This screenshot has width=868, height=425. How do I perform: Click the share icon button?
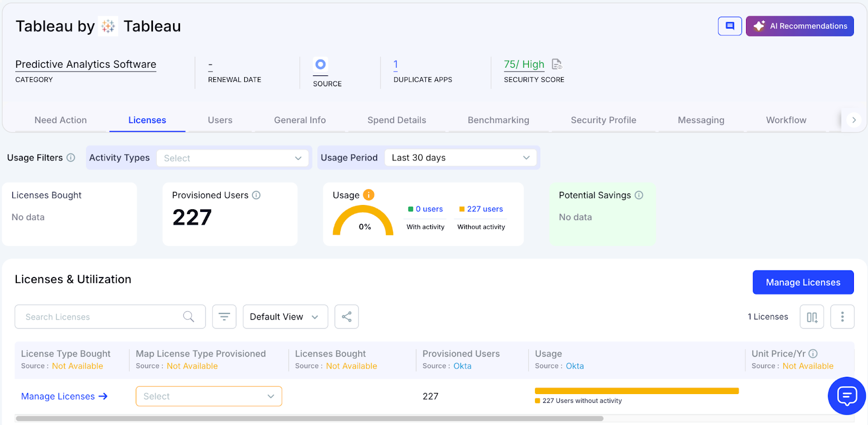tap(347, 317)
